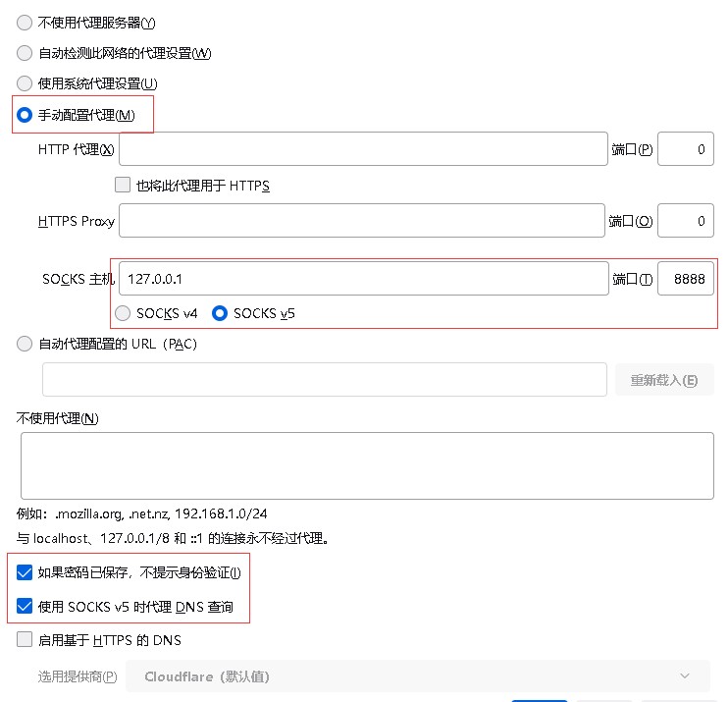This screenshot has height=702, width=728.
Task: Choose 使用系统代理设置 radio option
Action: click(x=25, y=83)
